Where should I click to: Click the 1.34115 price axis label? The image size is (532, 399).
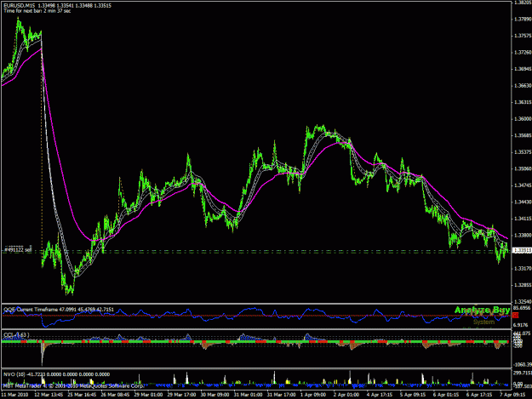tap(523, 219)
